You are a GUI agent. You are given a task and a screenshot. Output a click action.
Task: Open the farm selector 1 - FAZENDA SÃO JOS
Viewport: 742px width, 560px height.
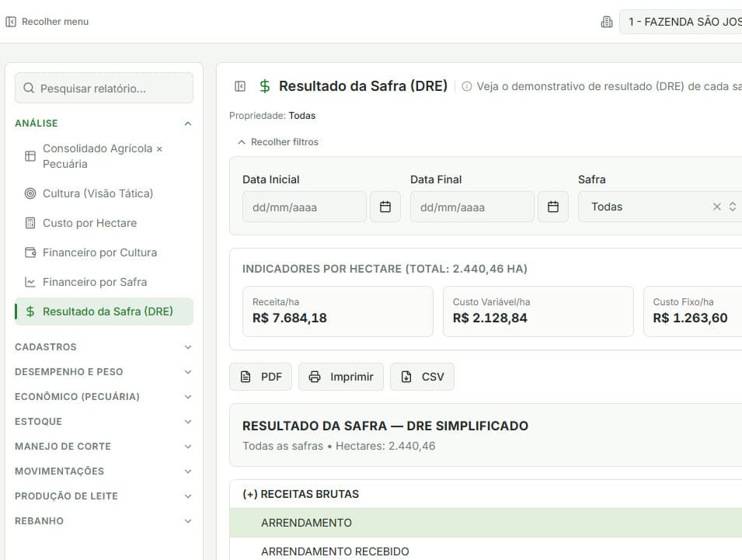pos(681,22)
